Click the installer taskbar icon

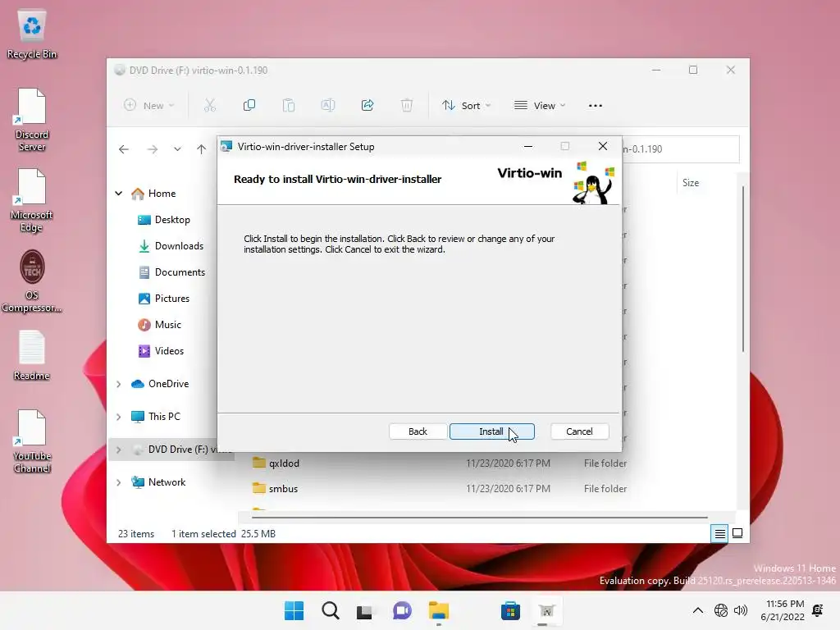pyautogui.click(x=546, y=610)
